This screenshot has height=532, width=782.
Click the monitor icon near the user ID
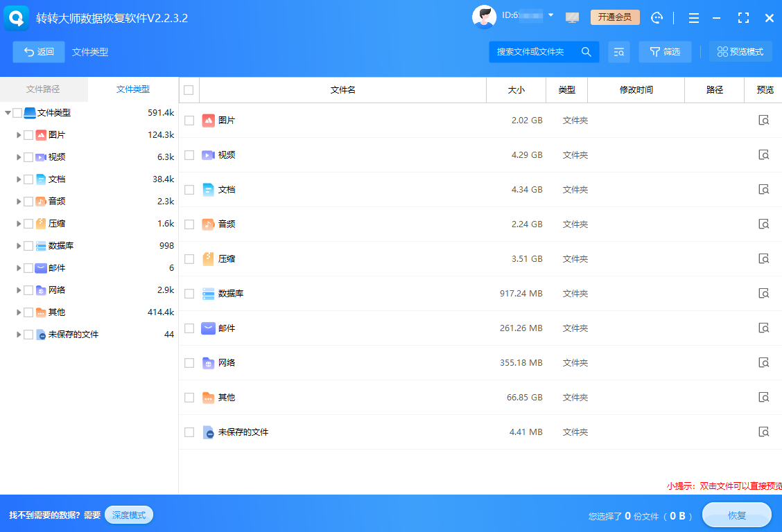coord(572,17)
